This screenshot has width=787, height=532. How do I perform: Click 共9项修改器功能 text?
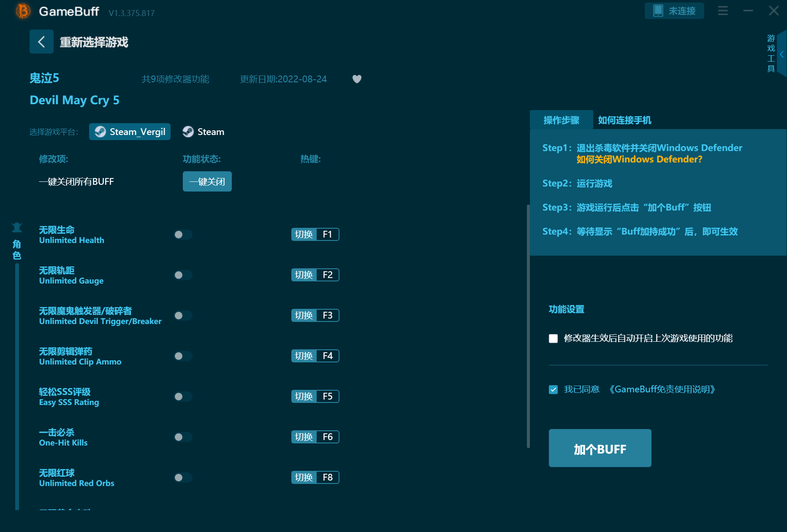click(175, 79)
